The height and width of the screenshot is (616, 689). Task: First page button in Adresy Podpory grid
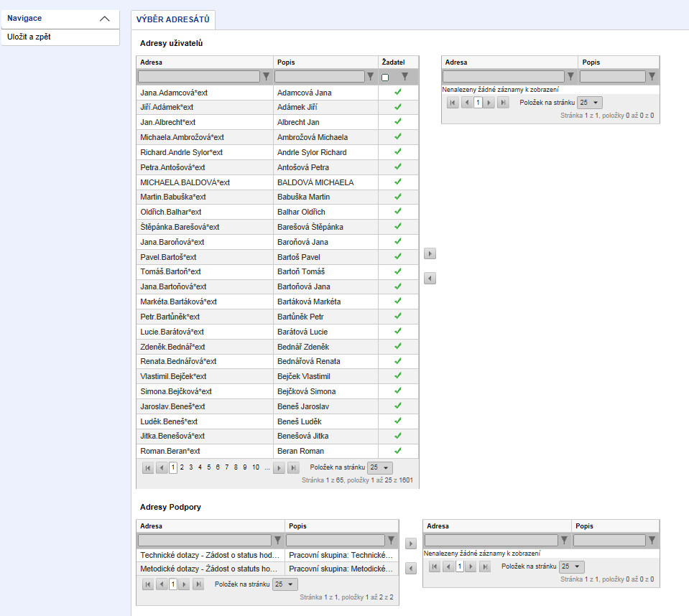point(148,584)
